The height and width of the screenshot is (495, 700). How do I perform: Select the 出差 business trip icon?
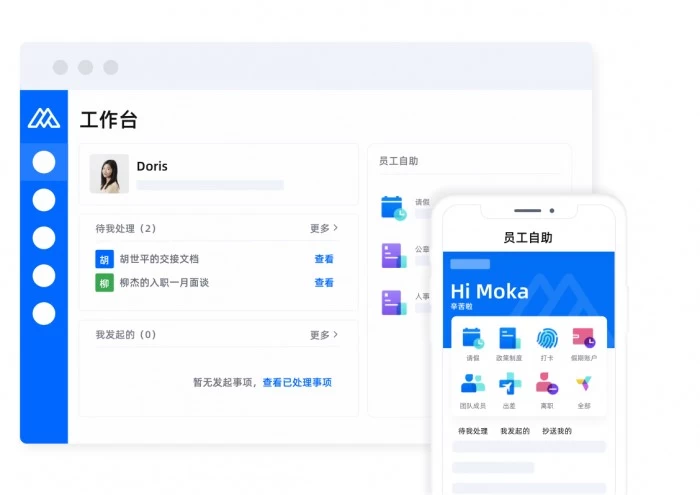point(510,385)
